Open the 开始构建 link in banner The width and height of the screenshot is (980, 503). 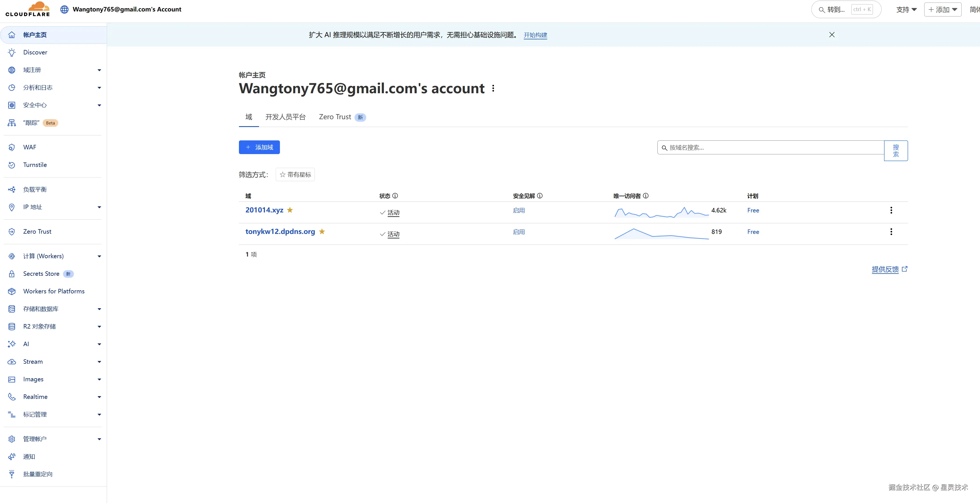pos(535,35)
